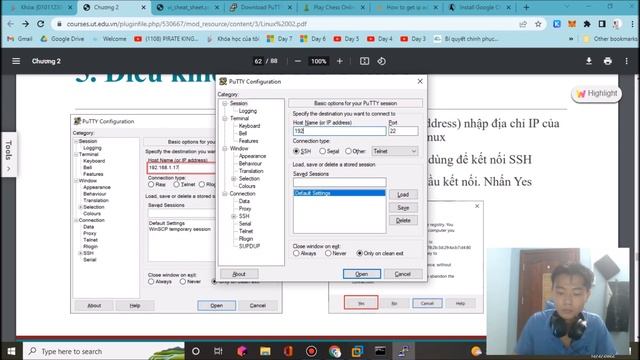
Task: Click the Saved Sessions text field
Action: (339, 182)
